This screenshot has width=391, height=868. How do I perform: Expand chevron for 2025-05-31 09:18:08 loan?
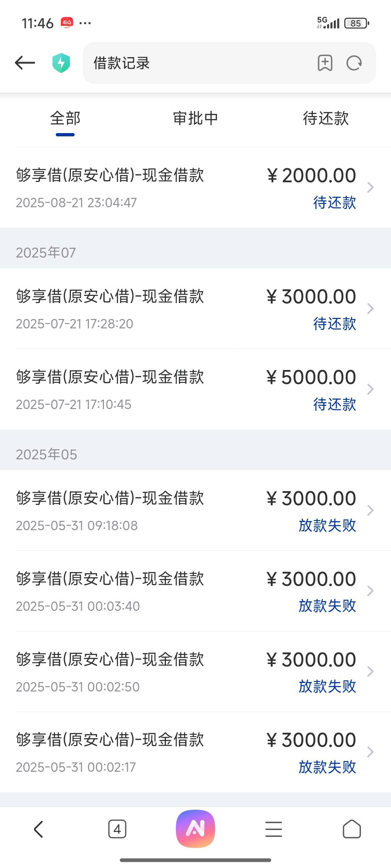370,510
